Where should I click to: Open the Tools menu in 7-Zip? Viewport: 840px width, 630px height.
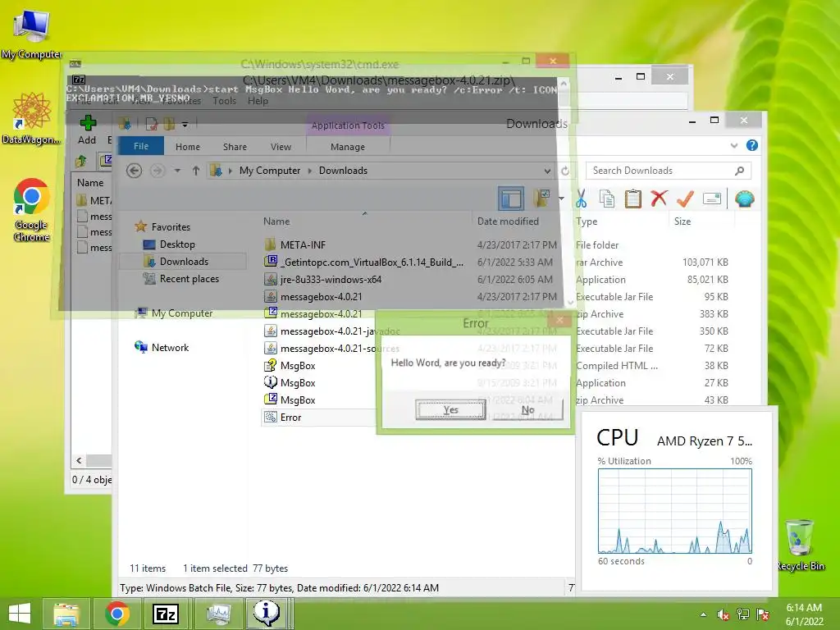(x=224, y=101)
